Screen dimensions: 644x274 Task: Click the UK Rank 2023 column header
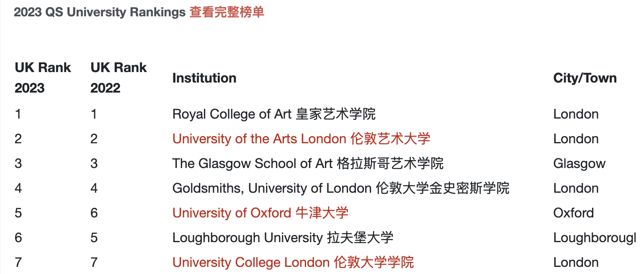pyautogui.click(x=43, y=78)
